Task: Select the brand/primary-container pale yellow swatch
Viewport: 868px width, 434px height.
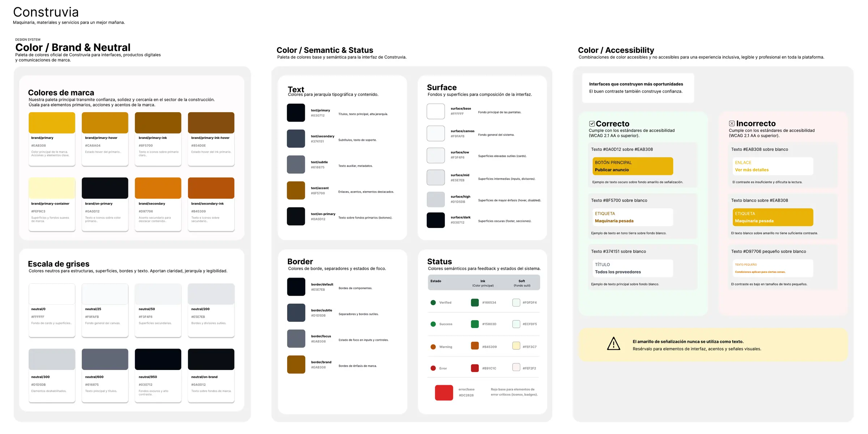Action: pos(52,188)
